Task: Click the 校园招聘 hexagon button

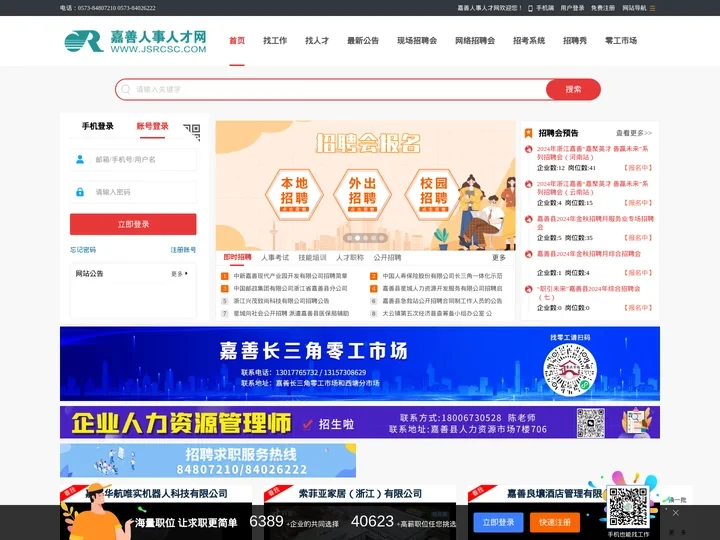Action: click(433, 194)
